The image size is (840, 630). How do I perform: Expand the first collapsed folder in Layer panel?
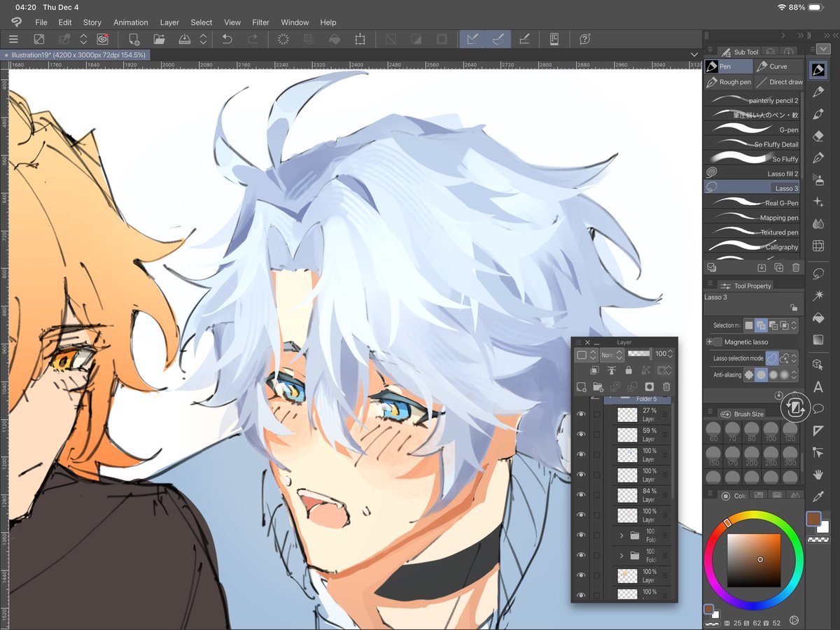tap(621, 535)
